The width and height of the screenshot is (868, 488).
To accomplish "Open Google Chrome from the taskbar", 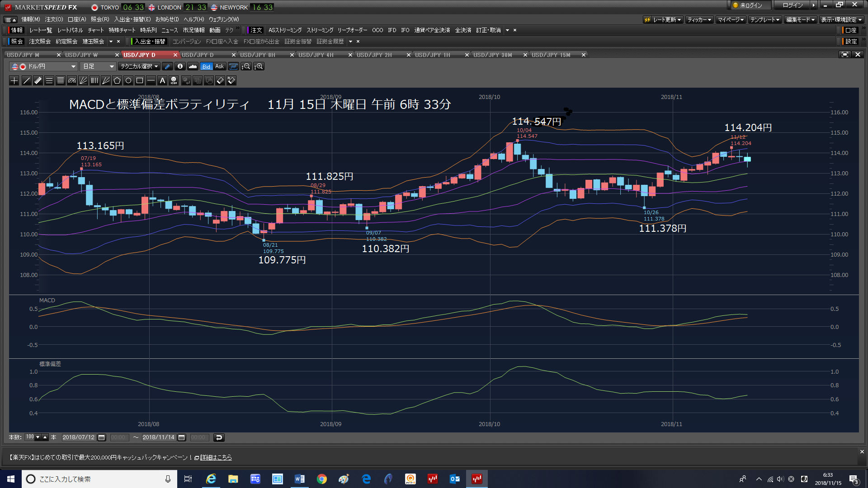I will tap(321, 479).
